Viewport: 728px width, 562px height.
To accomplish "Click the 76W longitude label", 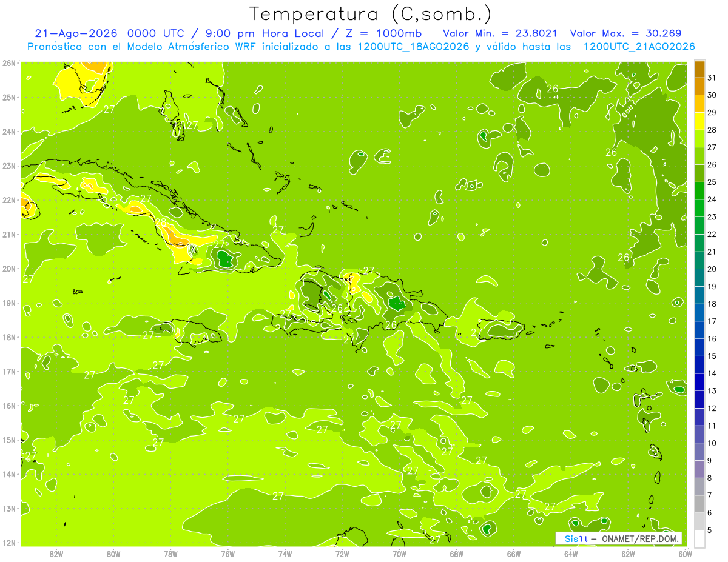I will [x=228, y=554].
